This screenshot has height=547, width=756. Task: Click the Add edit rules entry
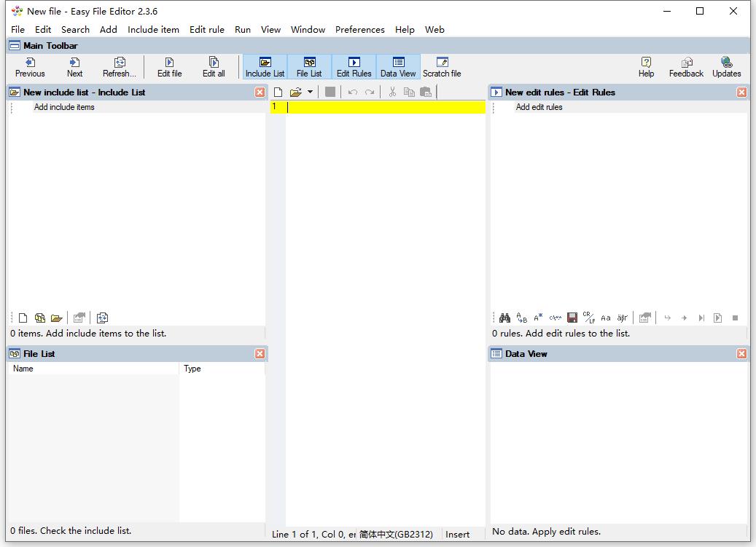(x=539, y=107)
